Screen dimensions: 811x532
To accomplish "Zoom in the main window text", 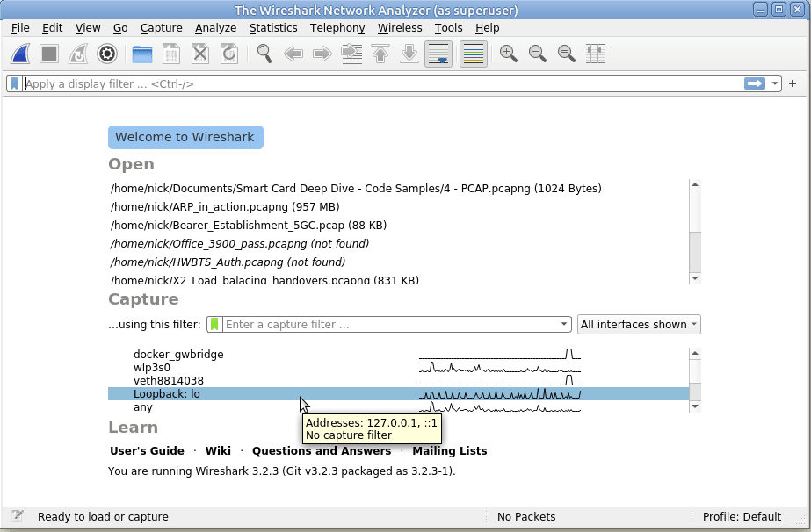I will tap(509, 54).
